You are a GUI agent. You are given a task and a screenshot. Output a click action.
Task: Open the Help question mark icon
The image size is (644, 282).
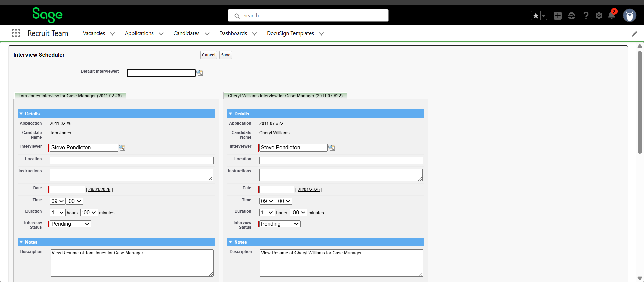tap(586, 16)
